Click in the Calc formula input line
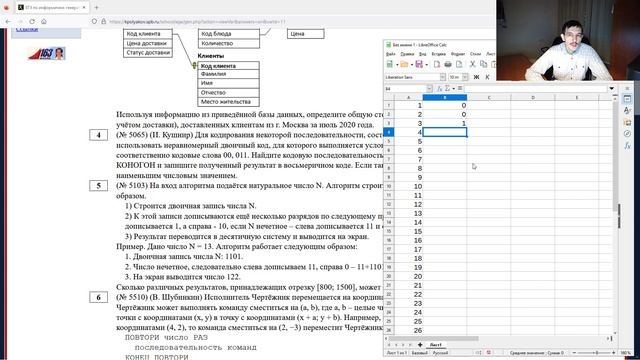Screen dimensions: 640x360 pos(536,88)
